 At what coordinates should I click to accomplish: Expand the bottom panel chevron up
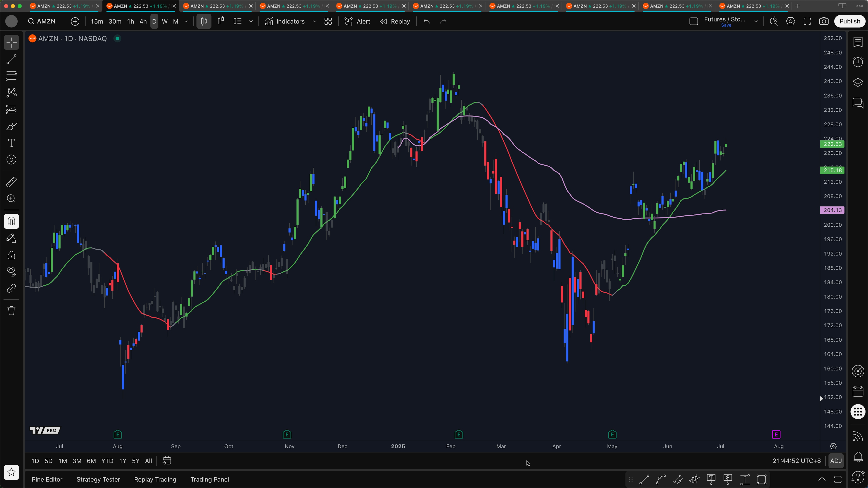pos(822,479)
